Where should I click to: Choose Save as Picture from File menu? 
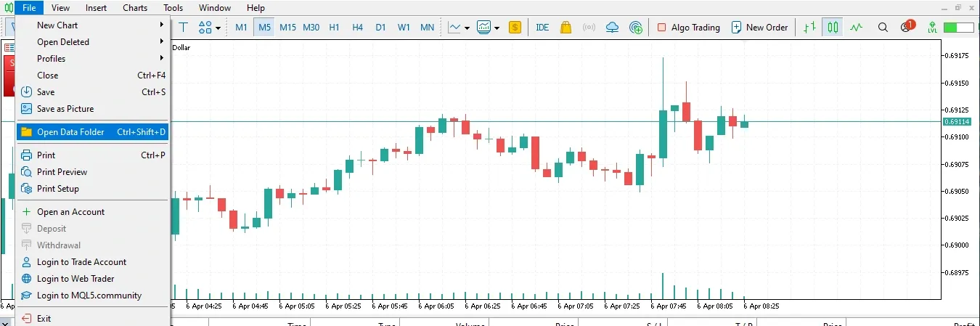tap(65, 109)
